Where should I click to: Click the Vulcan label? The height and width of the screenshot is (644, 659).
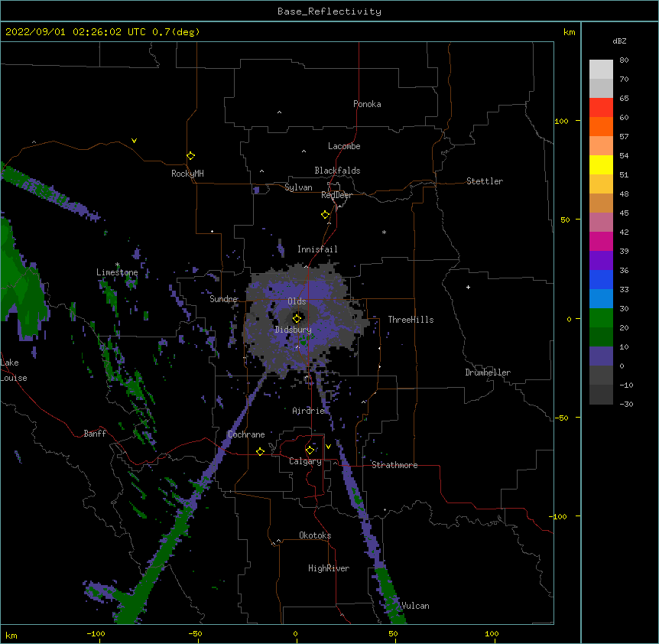coord(415,606)
